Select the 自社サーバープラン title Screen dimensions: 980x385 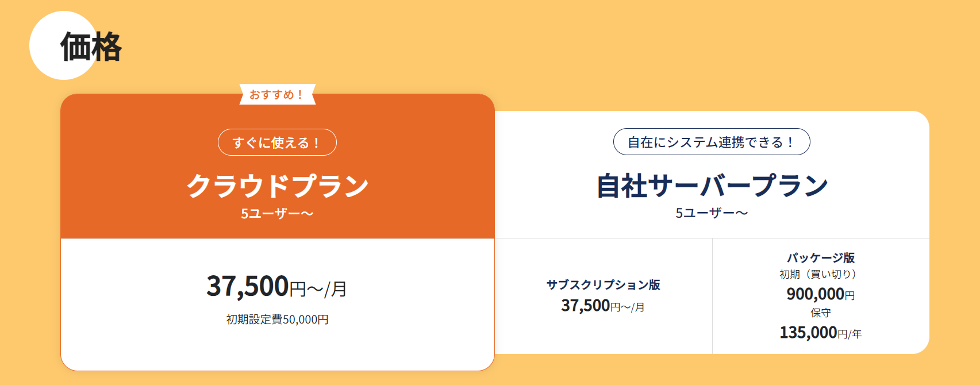(x=712, y=186)
